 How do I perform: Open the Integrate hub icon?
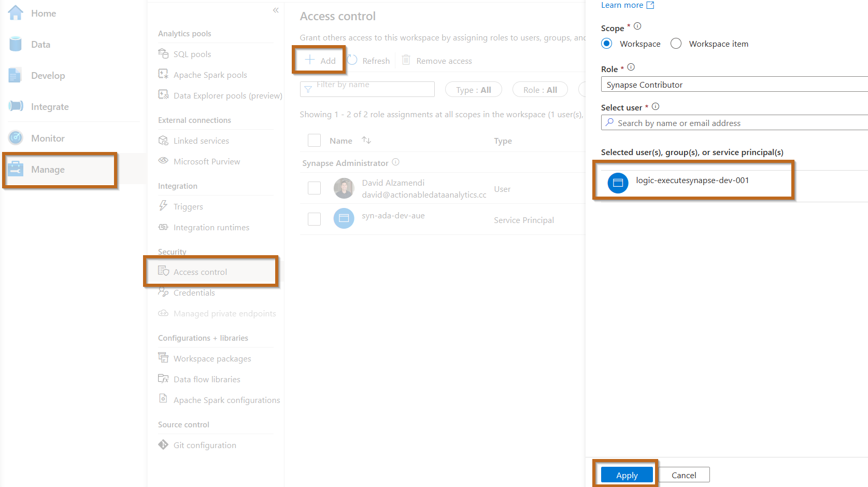coord(16,106)
